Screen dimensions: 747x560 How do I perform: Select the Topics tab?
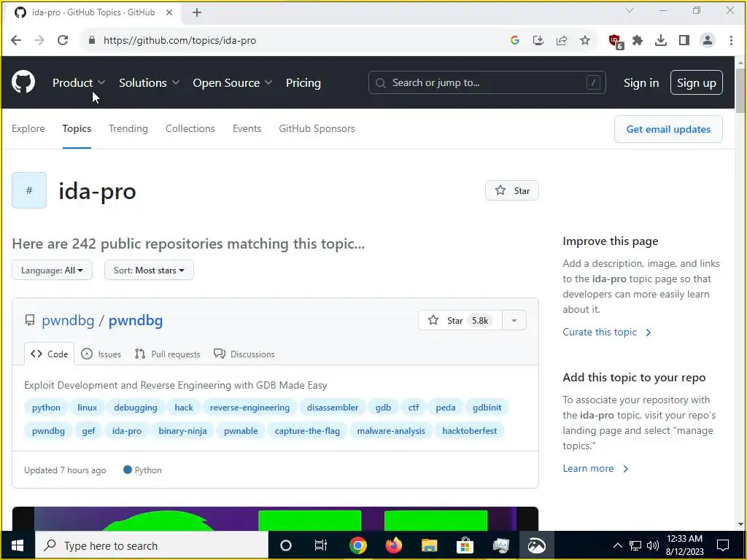tap(77, 128)
